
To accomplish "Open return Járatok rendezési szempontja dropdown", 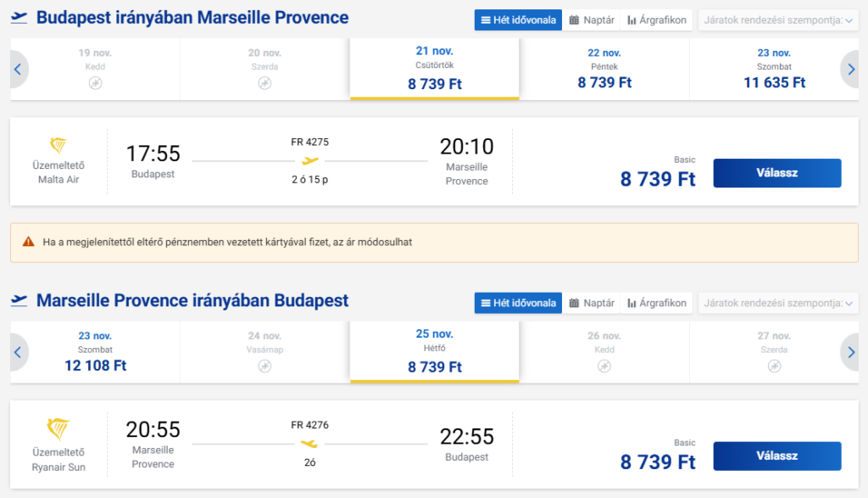I will click(x=777, y=303).
